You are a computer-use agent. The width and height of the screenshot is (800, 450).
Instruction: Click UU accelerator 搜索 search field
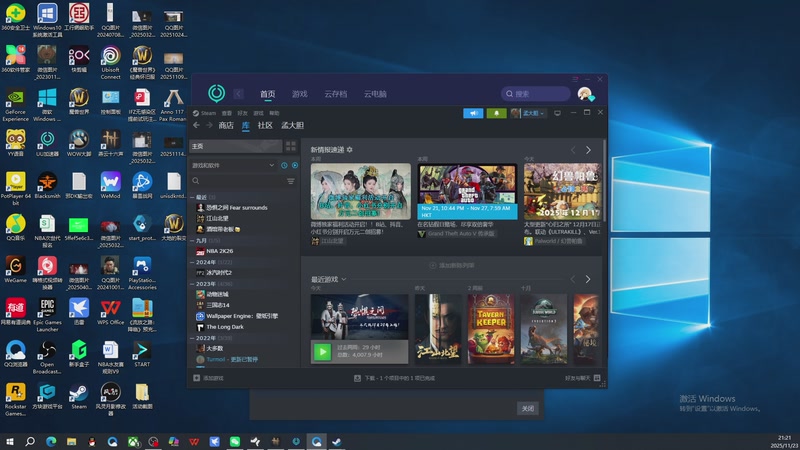click(x=536, y=94)
